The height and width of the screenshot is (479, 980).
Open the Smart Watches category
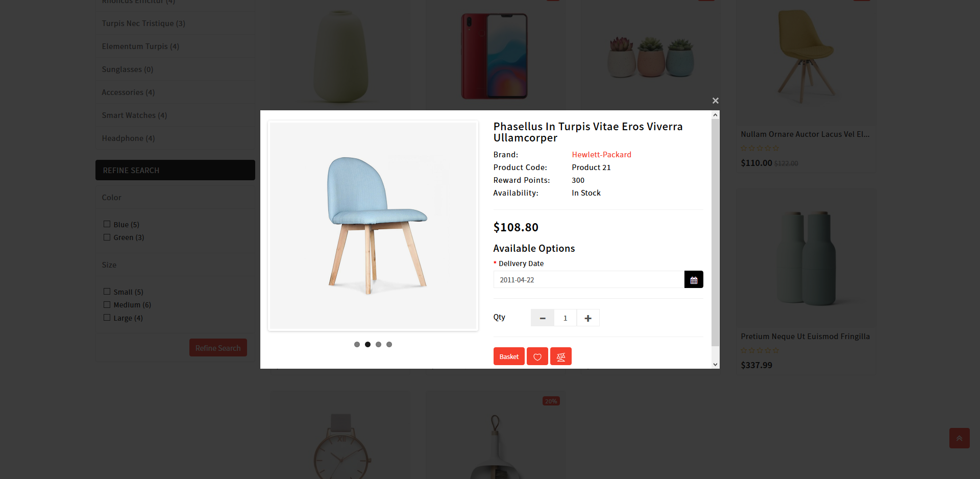click(x=134, y=115)
